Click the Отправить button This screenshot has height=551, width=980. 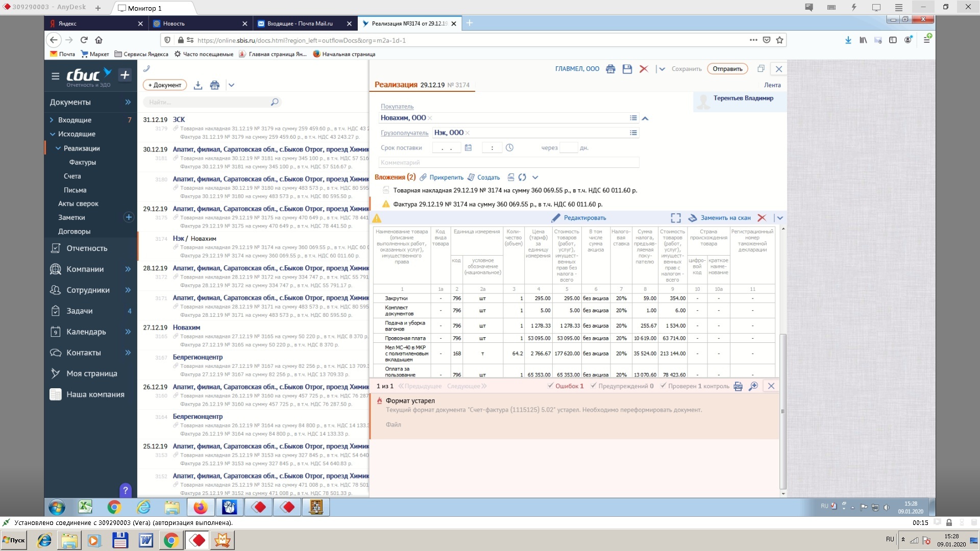727,69
